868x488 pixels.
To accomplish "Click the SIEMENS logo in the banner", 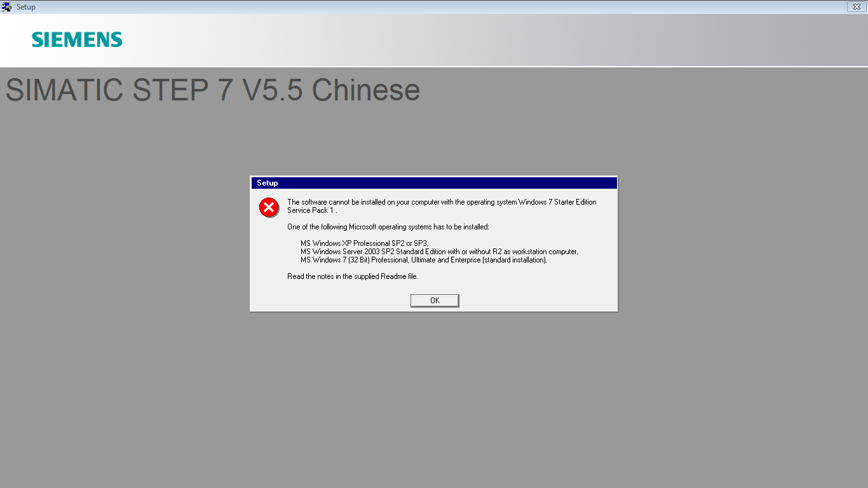I will (77, 40).
